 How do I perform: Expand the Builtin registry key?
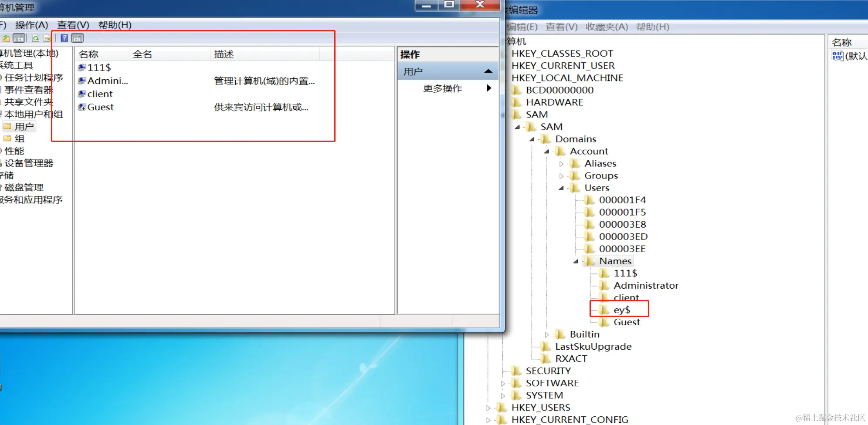[x=546, y=334]
